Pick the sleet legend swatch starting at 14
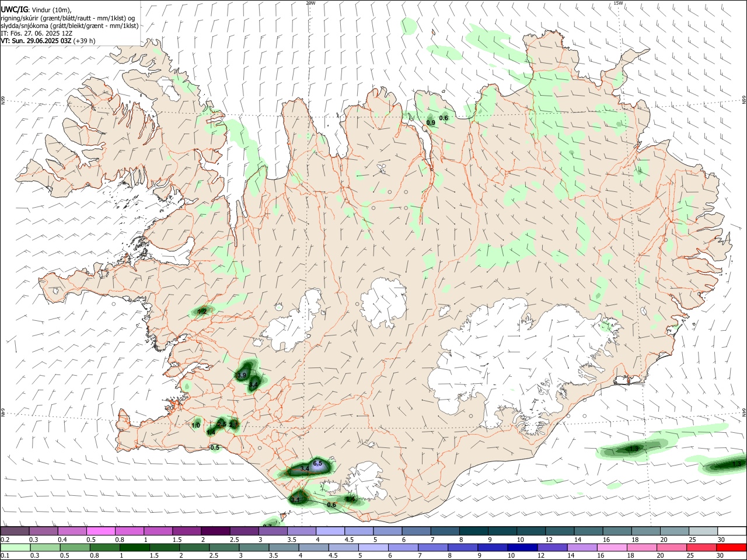Viewport: 747px width, 560px height. click(x=587, y=531)
